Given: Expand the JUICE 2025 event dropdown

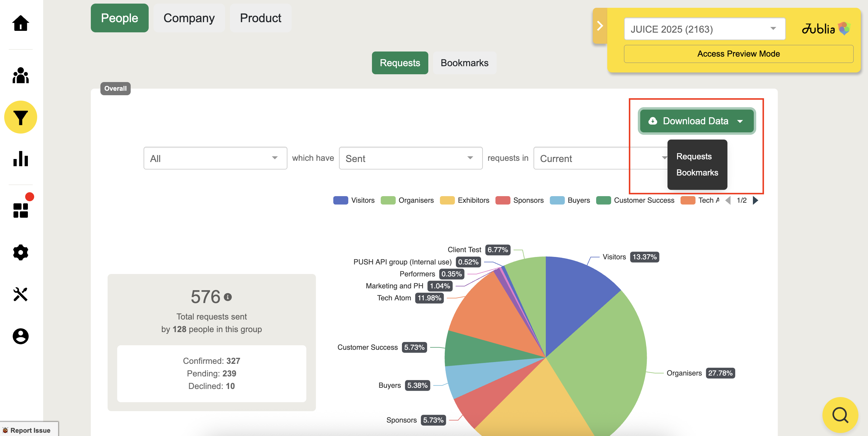Looking at the screenshot, I should [x=704, y=29].
